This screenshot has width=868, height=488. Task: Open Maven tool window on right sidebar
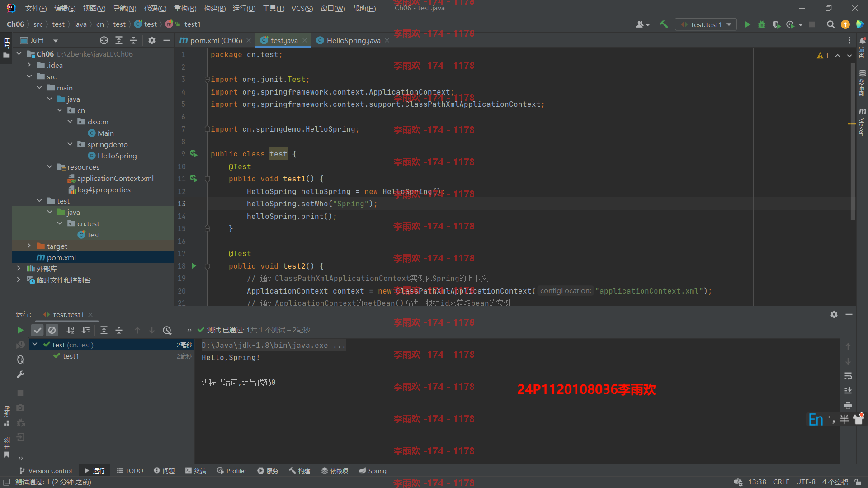(x=862, y=122)
